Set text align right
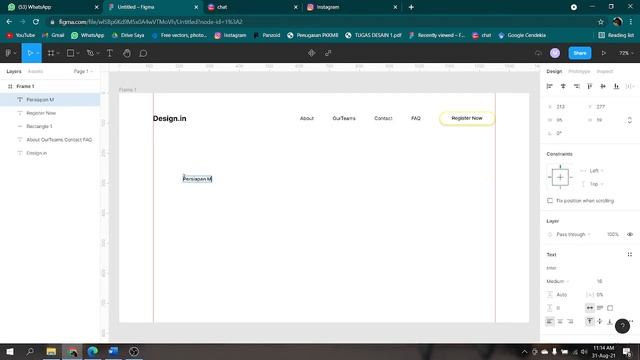Image resolution: width=640 pixels, height=360 pixels. [570, 322]
